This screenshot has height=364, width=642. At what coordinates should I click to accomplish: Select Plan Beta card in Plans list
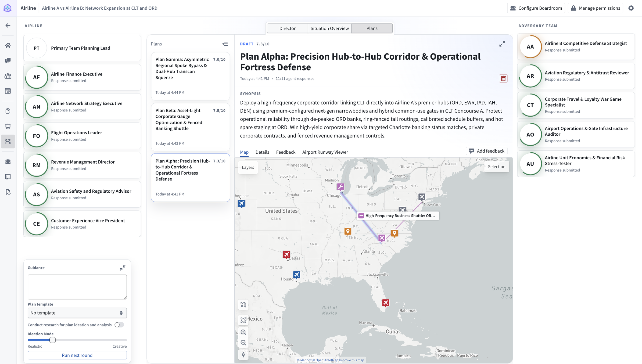pos(190,127)
